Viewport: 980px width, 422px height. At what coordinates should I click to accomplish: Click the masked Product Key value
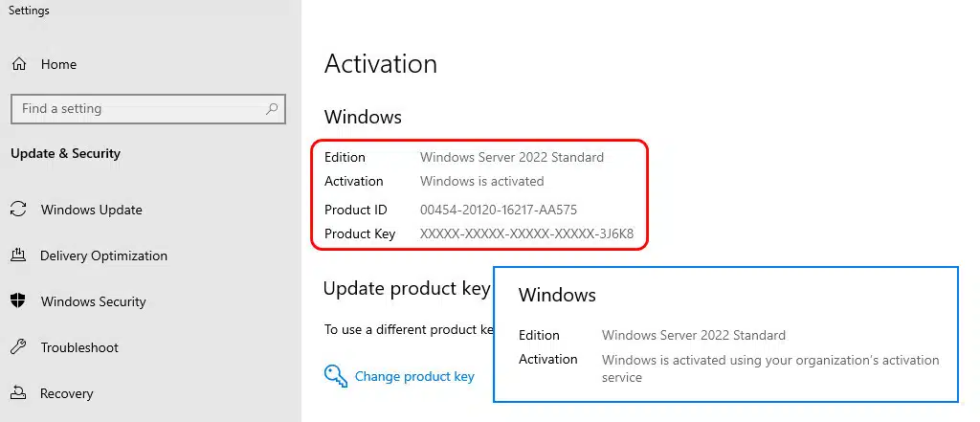[526, 234]
